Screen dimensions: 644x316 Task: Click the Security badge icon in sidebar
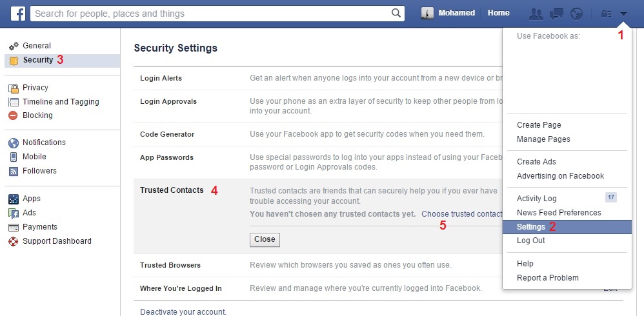(x=14, y=61)
